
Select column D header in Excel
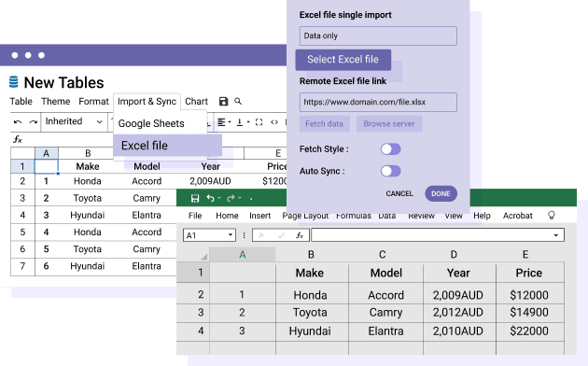click(x=454, y=255)
